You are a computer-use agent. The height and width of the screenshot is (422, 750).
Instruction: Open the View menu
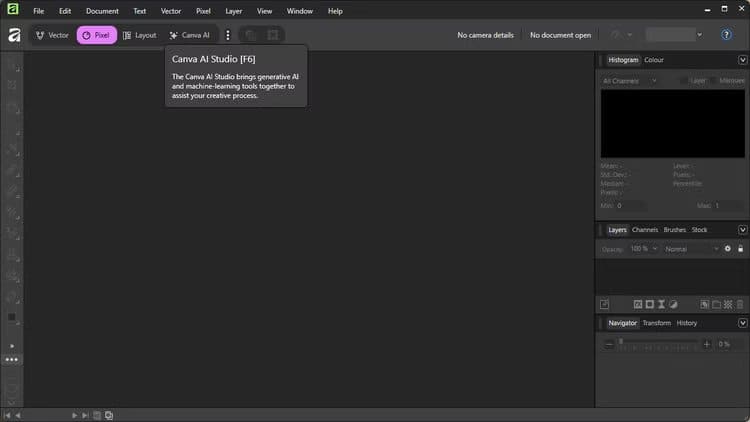265,11
